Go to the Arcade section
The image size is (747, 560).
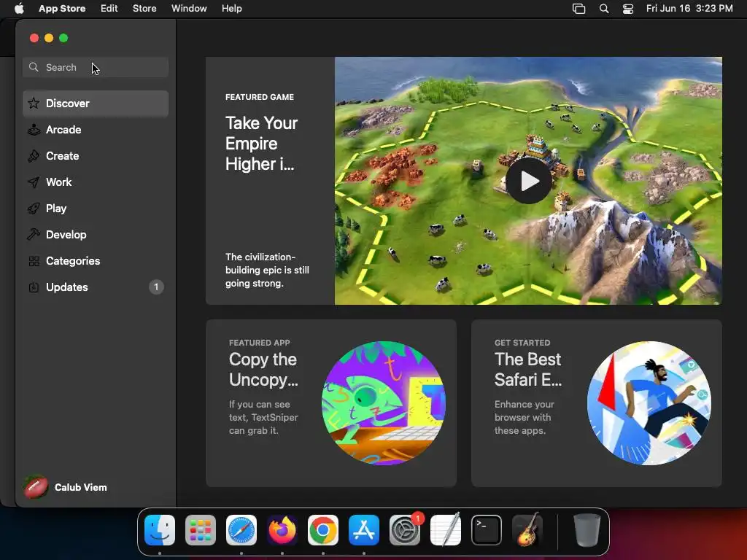[x=96, y=130]
